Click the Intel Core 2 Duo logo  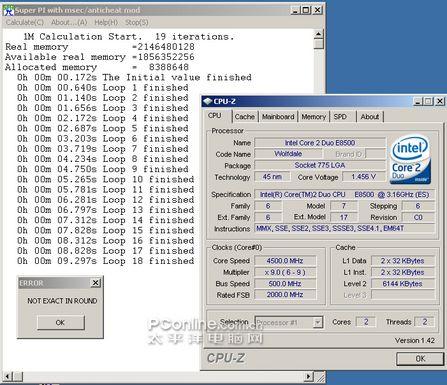pos(410,160)
